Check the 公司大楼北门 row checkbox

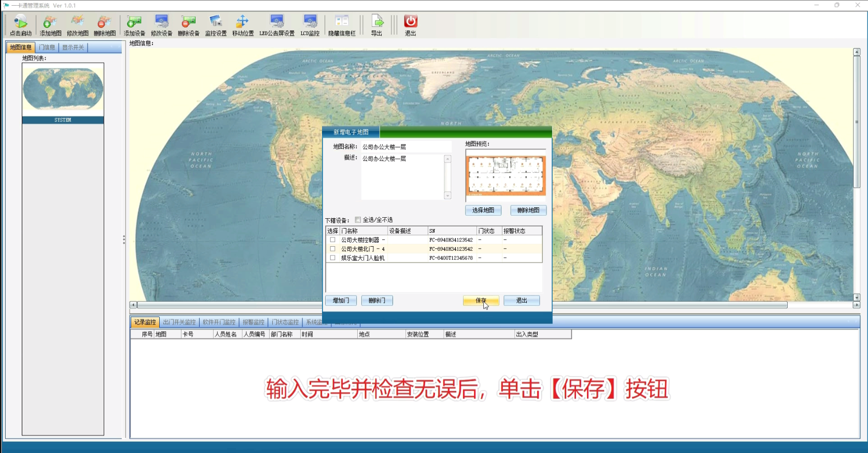coord(333,249)
